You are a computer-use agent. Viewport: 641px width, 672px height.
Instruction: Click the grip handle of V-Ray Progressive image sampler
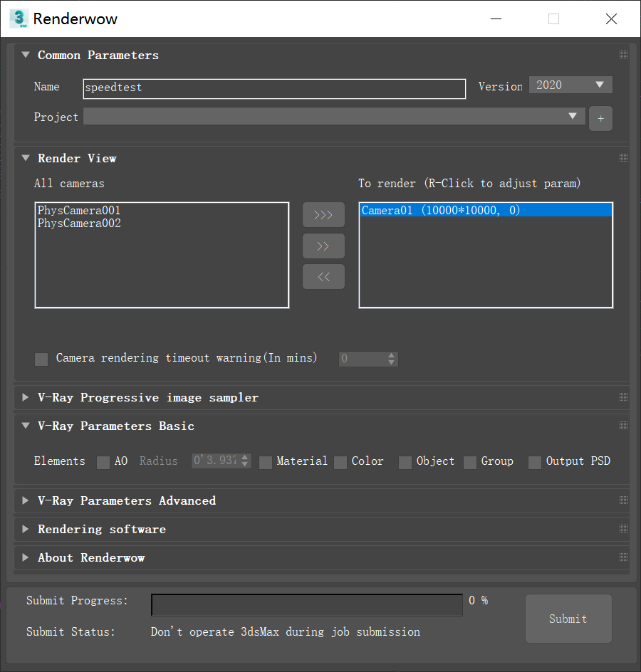coord(623,397)
